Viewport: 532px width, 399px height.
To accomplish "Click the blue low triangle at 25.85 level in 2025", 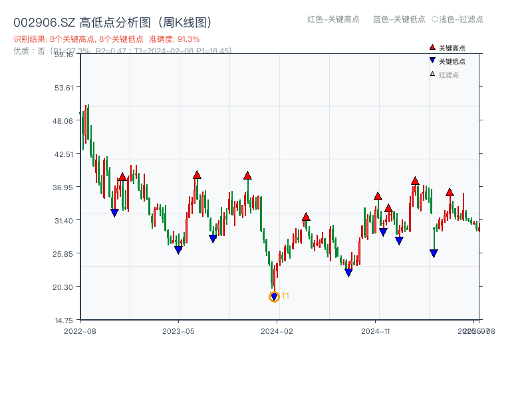I will click(x=434, y=253).
